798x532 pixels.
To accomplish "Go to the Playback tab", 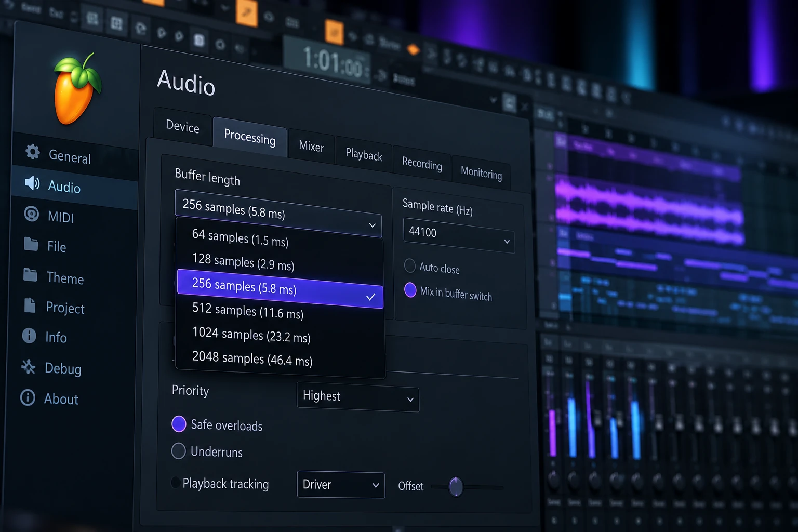I will 364,154.
